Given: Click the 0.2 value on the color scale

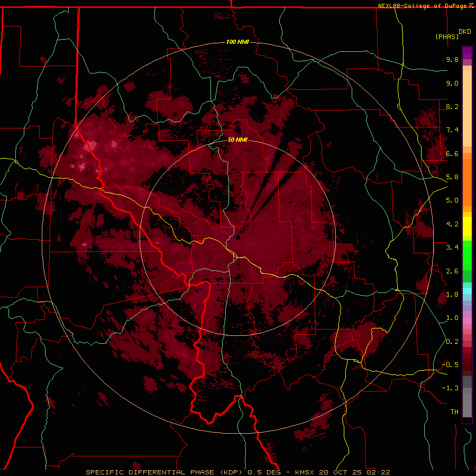Looking at the screenshot, I should (452, 342).
